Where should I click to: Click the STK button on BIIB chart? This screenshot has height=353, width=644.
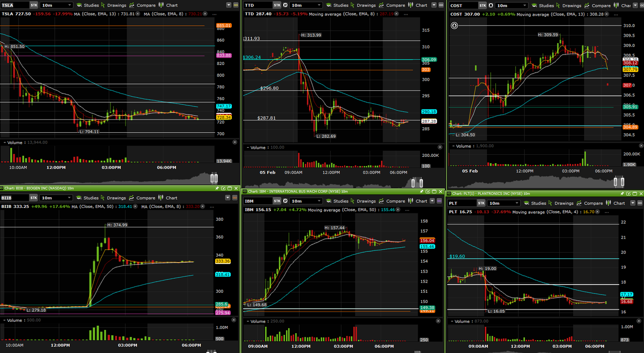pos(33,198)
